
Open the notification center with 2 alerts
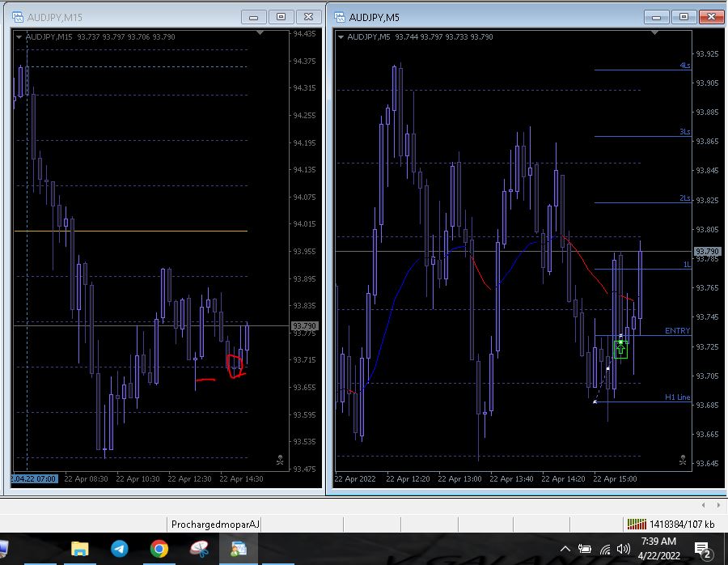point(702,550)
